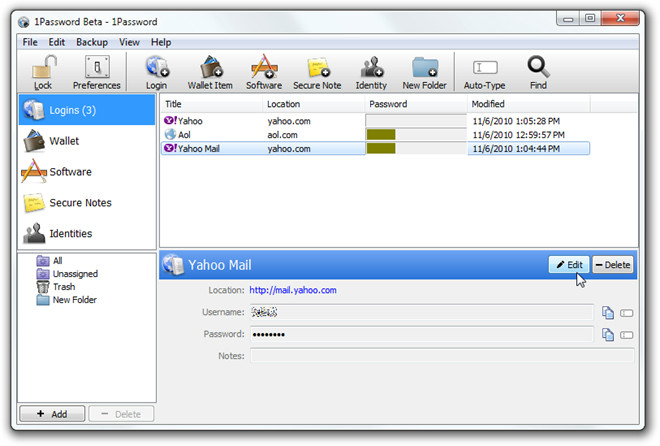Select the Yahoo Mail login row

pyautogui.click(x=375, y=149)
